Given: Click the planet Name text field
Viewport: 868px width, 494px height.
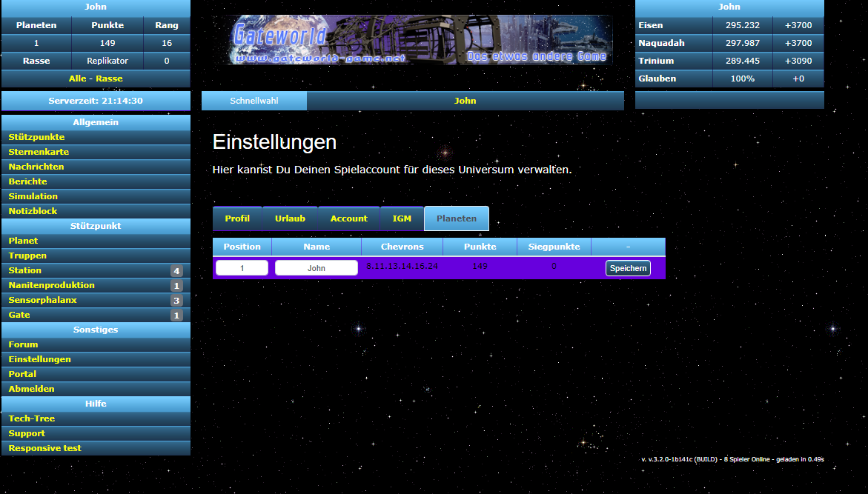Looking at the screenshot, I should [317, 268].
